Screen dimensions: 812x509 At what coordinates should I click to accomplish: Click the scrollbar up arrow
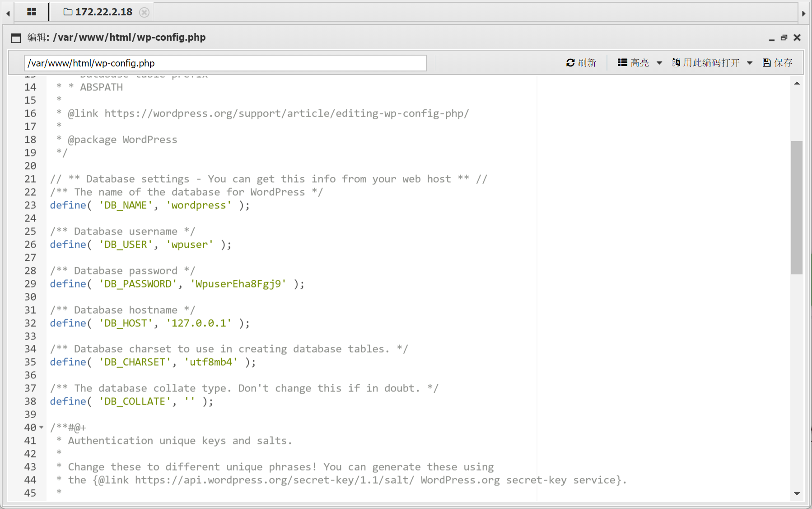click(797, 83)
